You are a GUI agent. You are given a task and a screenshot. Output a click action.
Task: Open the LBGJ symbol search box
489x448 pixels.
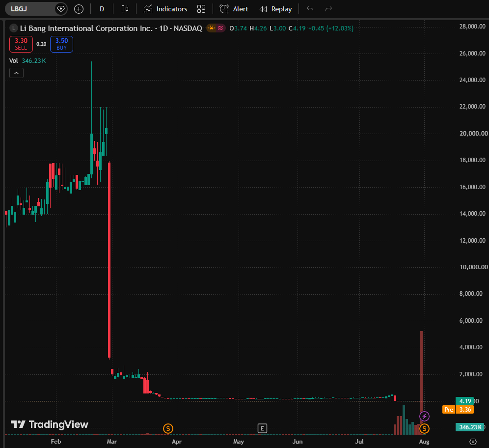36,9
